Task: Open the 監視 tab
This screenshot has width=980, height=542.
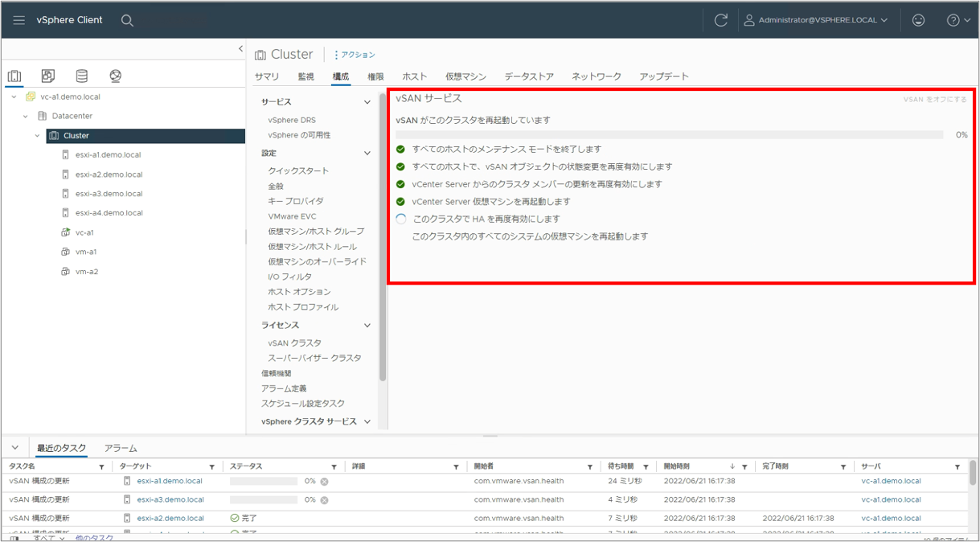Action: pos(305,76)
